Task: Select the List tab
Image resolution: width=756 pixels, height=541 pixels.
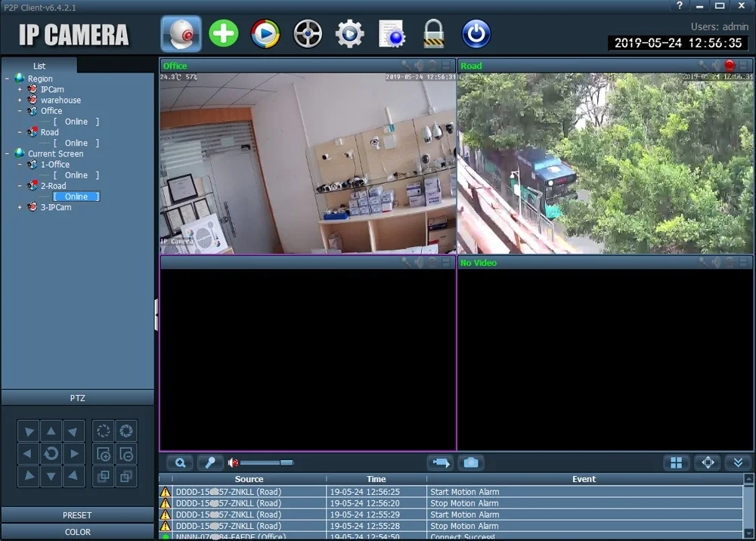Action: 39,66
